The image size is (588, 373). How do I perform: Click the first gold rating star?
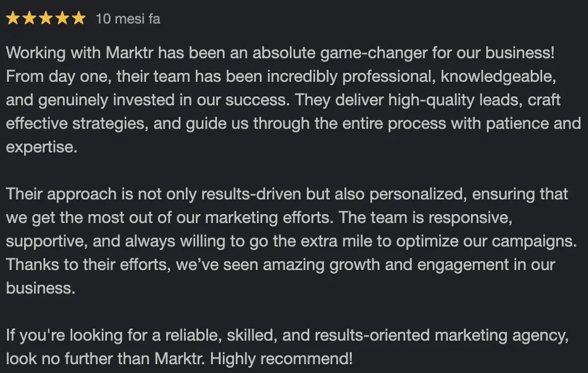point(13,18)
